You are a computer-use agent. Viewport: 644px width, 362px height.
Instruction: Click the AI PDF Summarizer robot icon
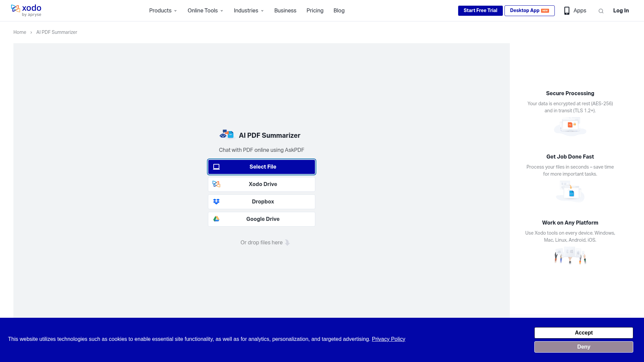pyautogui.click(x=227, y=134)
